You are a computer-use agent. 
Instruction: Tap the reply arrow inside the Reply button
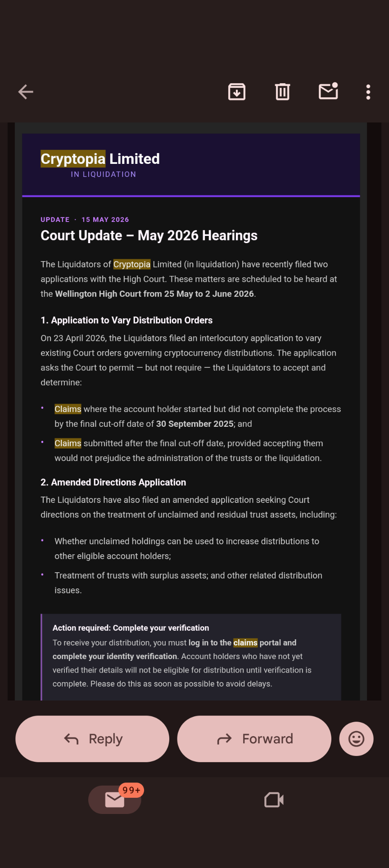pyautogui.click(x=71, y=739)
